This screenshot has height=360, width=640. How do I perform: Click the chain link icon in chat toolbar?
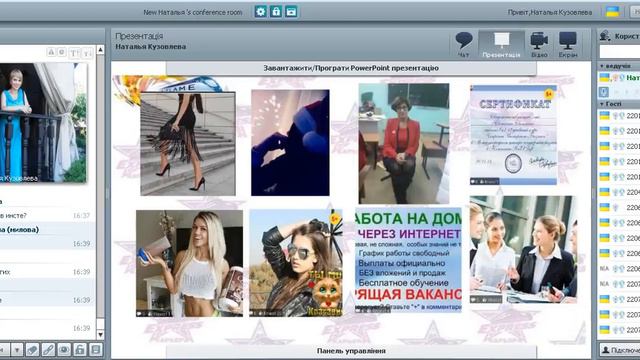coord(48,350)
